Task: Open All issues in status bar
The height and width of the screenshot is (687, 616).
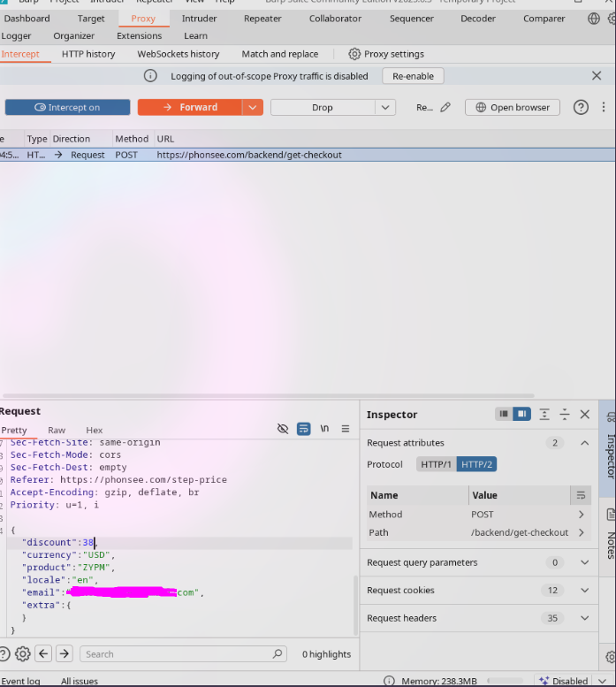Action: 80,681
